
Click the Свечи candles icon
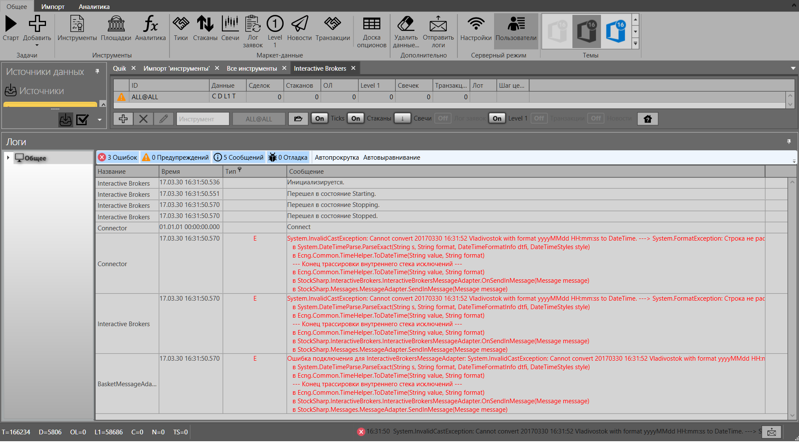pyautogui.click(x=230, y=28)
